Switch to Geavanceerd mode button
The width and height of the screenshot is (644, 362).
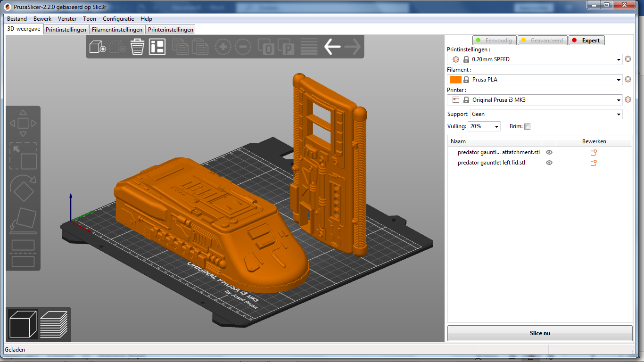pyautogui.click(x=542, y=41)
